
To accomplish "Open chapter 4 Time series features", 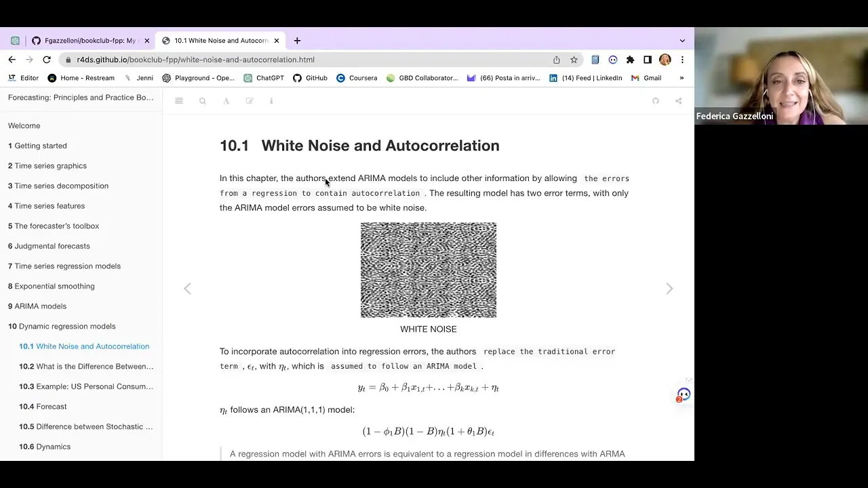I will tap(47, 206).
